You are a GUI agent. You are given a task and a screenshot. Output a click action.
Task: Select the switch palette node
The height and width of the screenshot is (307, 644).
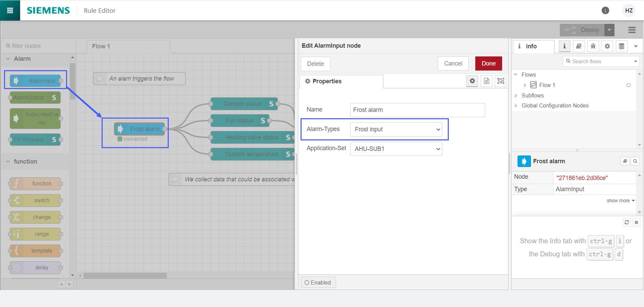coord(35,200)
